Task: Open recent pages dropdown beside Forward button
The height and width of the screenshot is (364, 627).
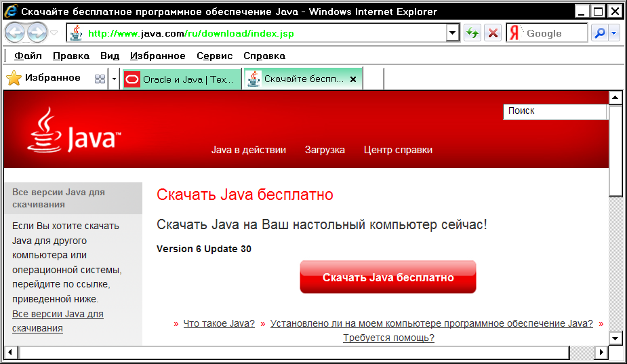Action: pyautogui.click(x=54, y=33)
